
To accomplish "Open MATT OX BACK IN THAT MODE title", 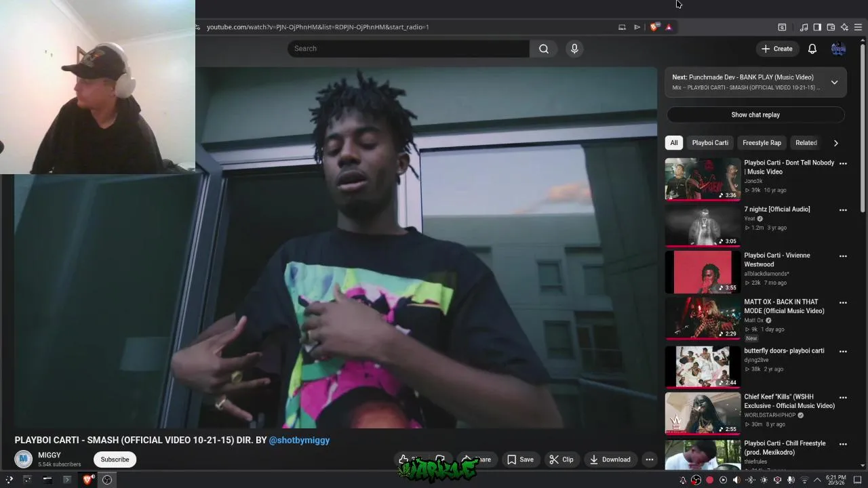I will 784,306.
